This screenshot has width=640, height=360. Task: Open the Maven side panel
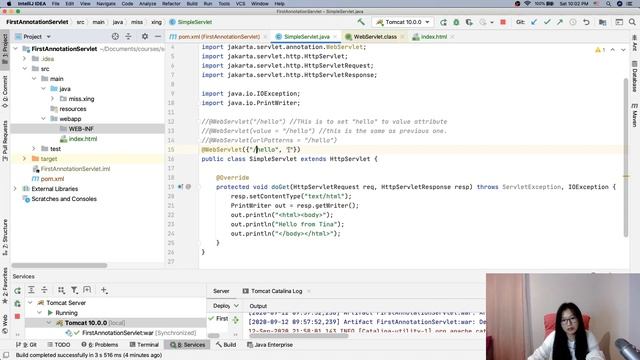635,115
